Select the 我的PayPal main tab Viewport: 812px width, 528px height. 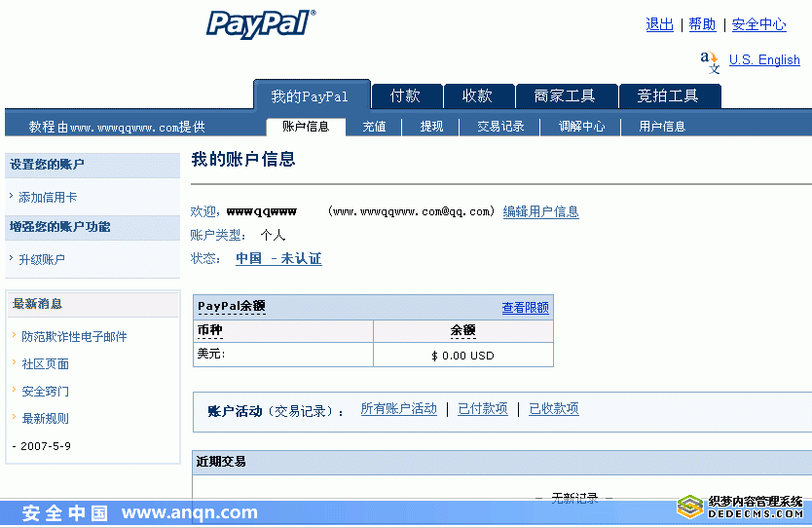(x=312, y=94)
